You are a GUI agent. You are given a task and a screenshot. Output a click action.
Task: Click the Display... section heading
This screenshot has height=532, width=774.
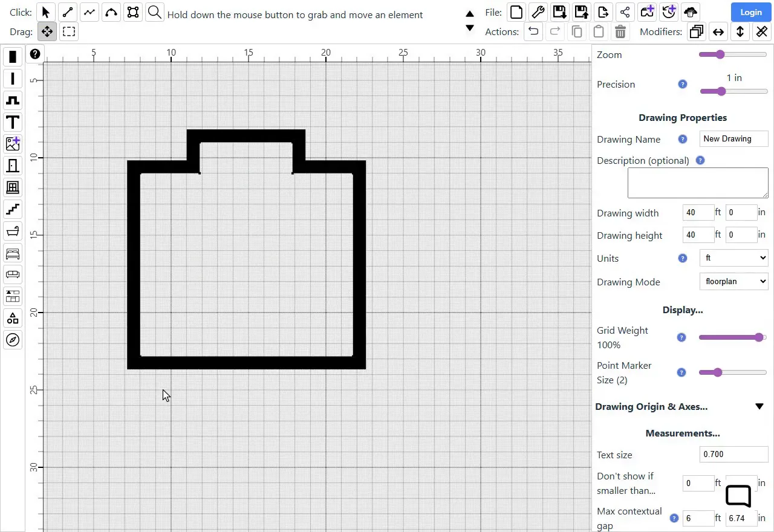click(x=683, y=310)
